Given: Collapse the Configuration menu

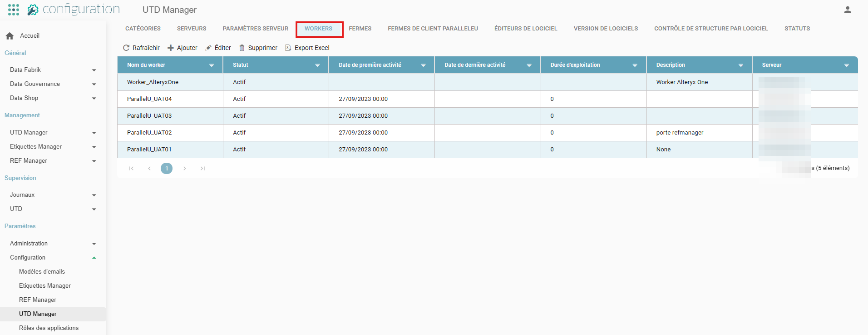Looking at the screenshot, I should click(94, 258).
